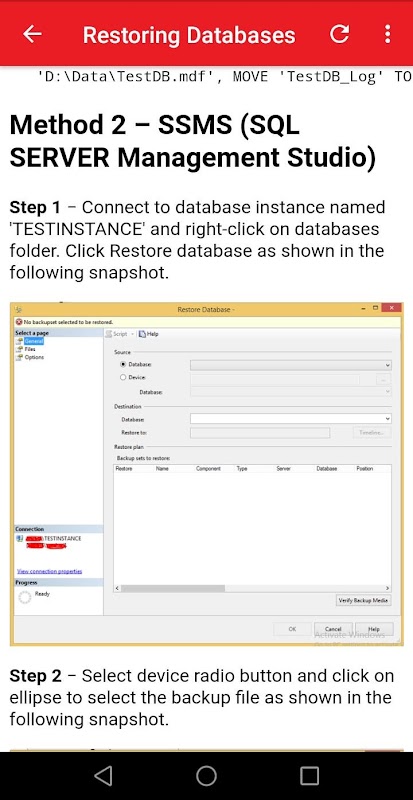Open the disabled Database dropdown under Device
413x800 pixels.
(x=290, y=391)
